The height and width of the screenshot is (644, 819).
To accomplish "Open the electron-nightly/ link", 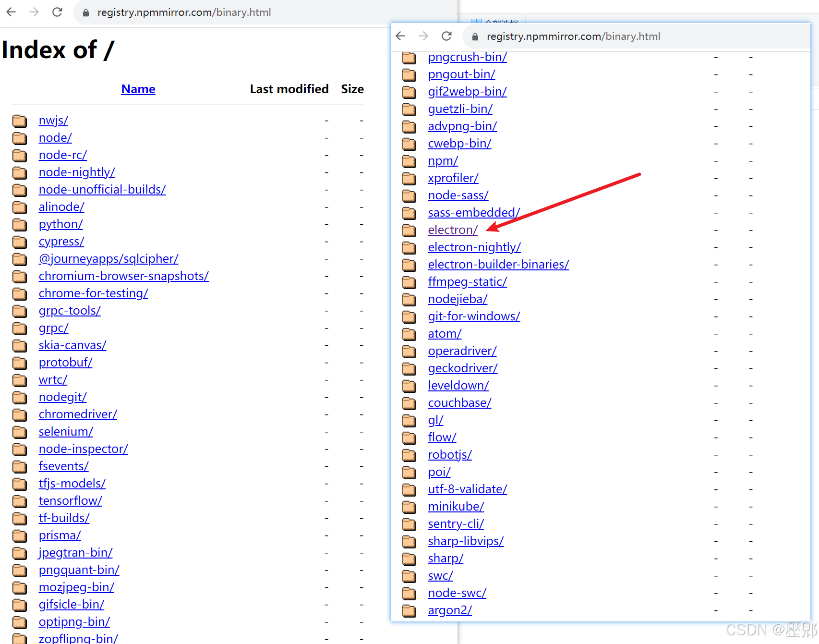I will [x=474, y=247].
